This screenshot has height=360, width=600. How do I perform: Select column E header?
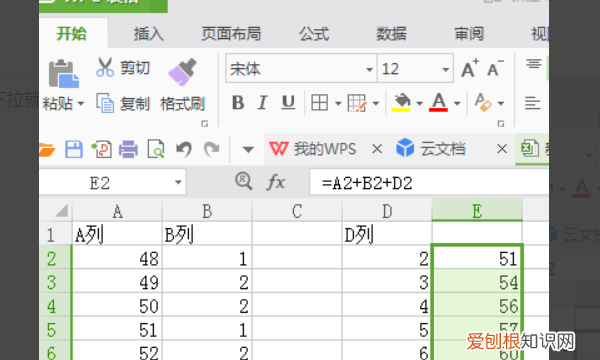pyautogui.click(x=477, y=210)
